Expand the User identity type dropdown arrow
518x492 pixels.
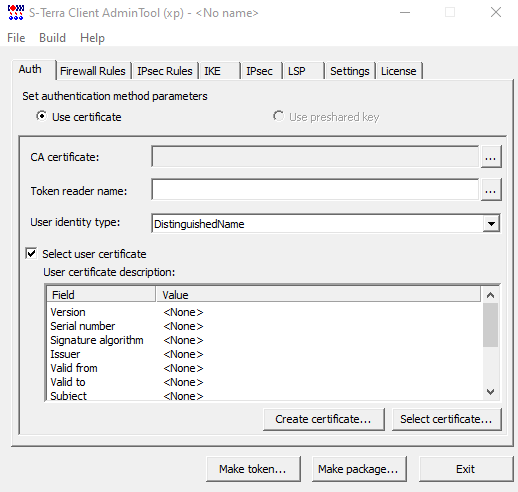491,223
